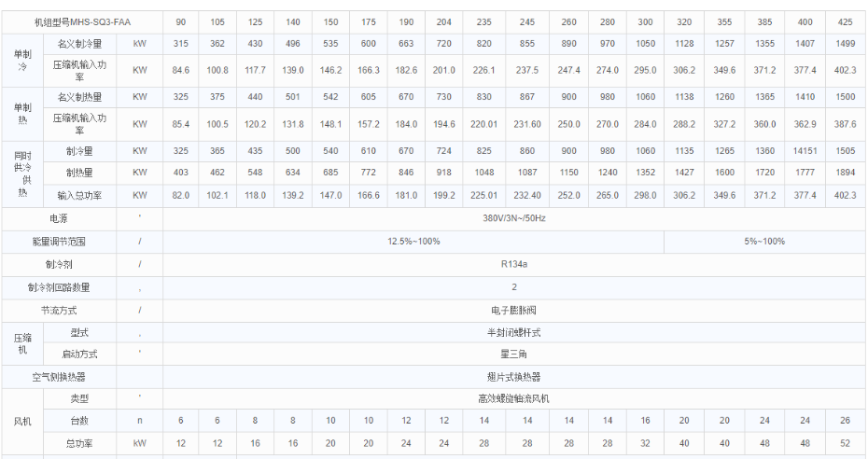Click the 翅片式换热器 cell
868x459 pixels.
point(512,377)
